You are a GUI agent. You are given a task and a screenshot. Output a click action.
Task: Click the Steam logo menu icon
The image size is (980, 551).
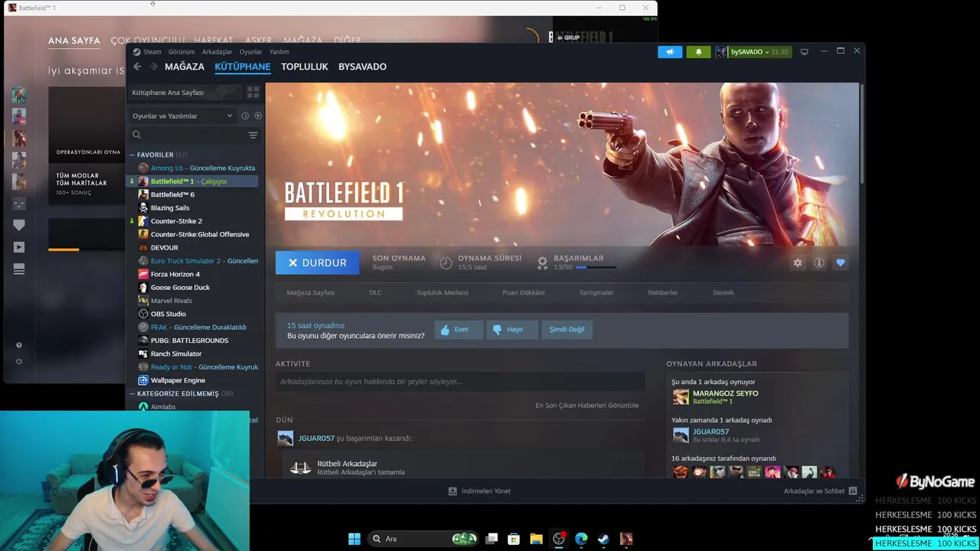[x=136, y=52]
